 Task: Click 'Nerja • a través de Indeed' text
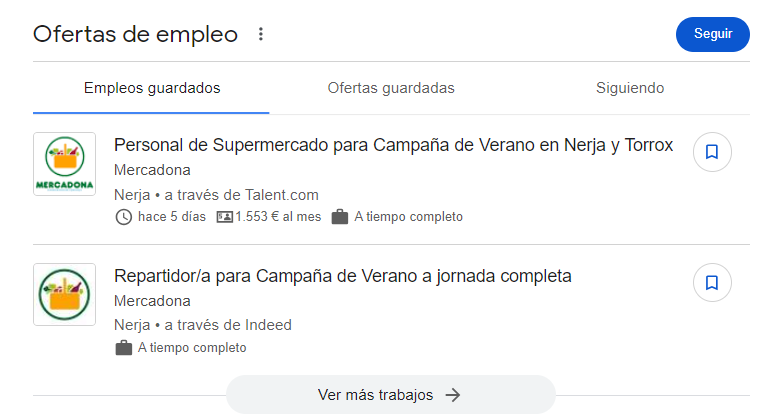tap(203, 325)
